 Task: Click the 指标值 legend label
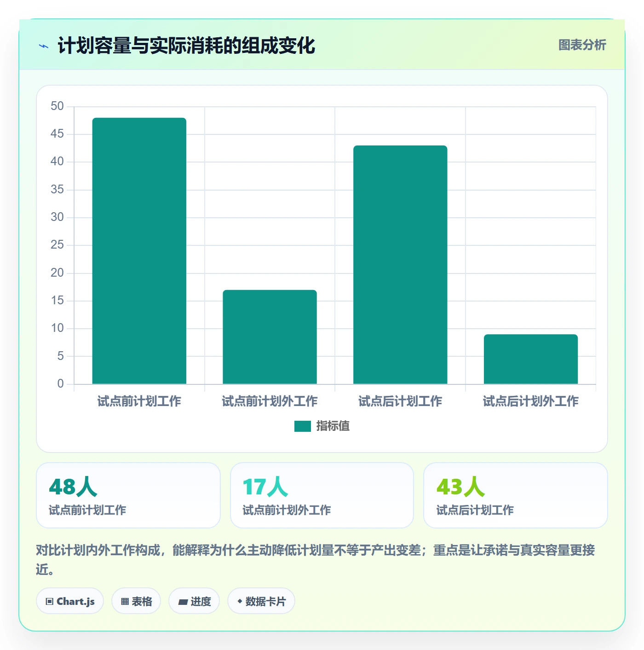tap(333, 426)
